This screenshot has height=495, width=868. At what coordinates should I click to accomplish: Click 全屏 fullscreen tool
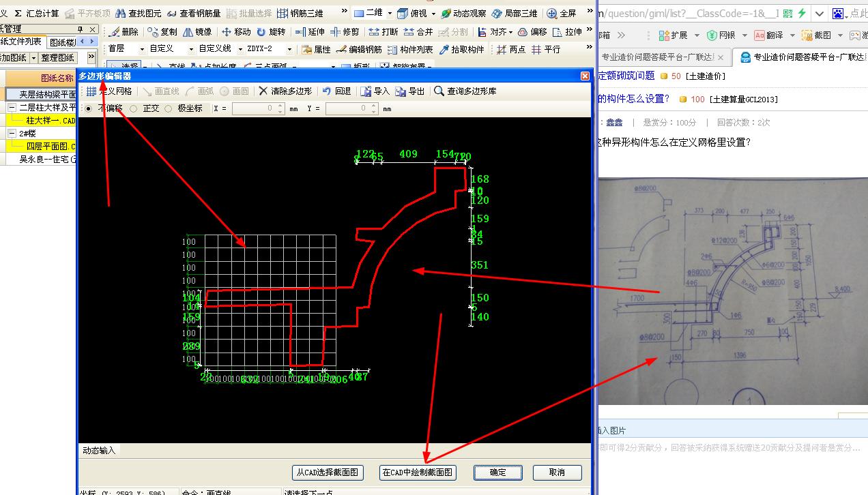point(562,13)
